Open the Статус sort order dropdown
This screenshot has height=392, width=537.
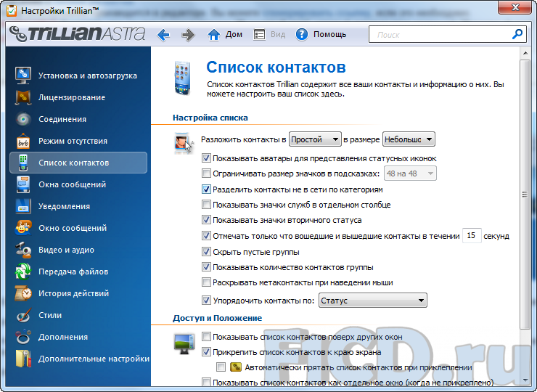click(372, 301)
